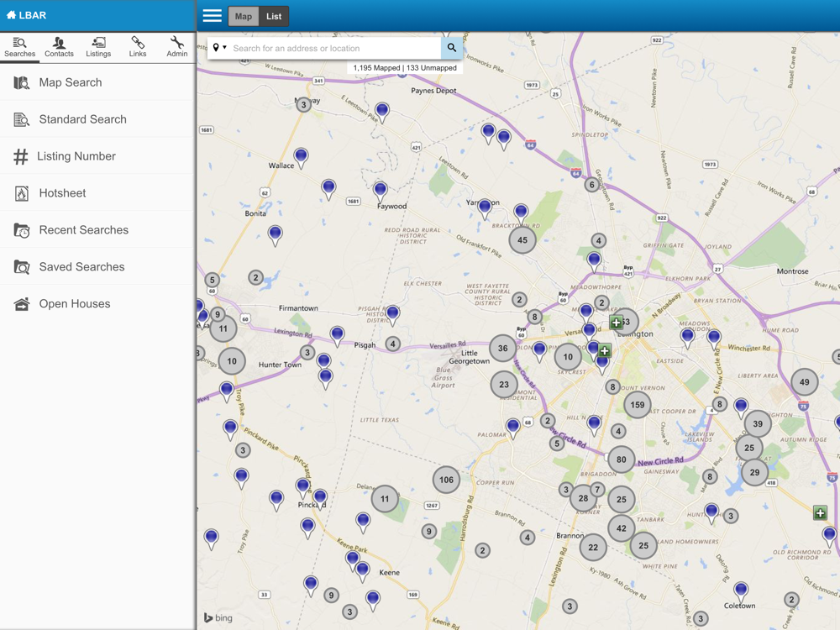View Recent Searches
The image size is (840, 630).
(x=83, y=230)
